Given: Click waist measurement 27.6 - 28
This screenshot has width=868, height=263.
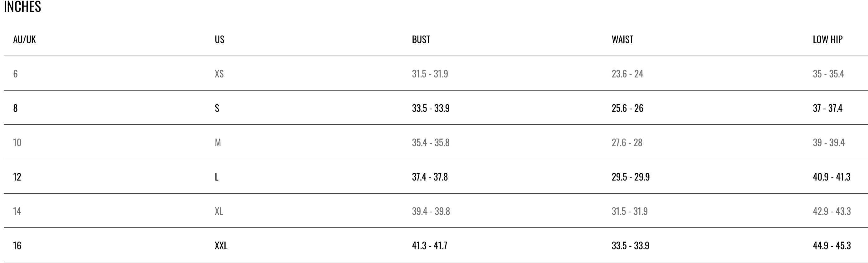Looking at the screenshot, I should (627, 143).
